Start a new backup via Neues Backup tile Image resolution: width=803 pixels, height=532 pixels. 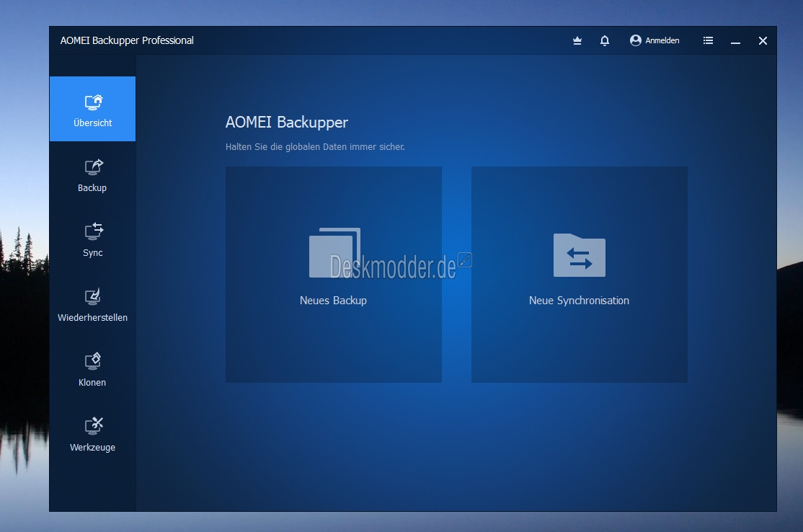334,275
